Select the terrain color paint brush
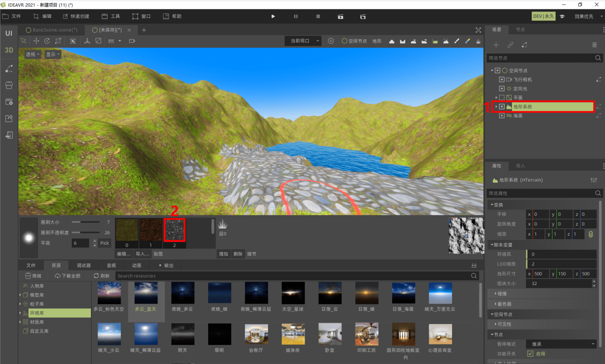Screen dimensions: 605x364 [467, 41]
